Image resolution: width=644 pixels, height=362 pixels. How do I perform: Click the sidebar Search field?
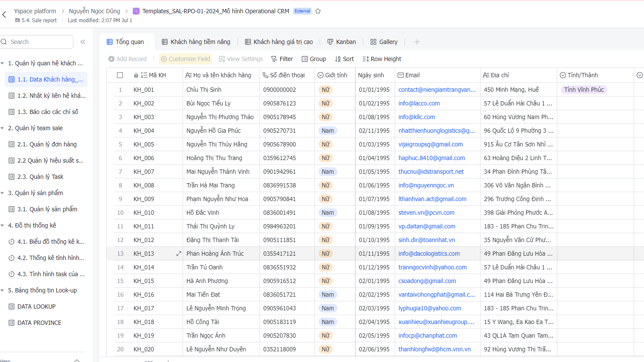click(37, 42)
